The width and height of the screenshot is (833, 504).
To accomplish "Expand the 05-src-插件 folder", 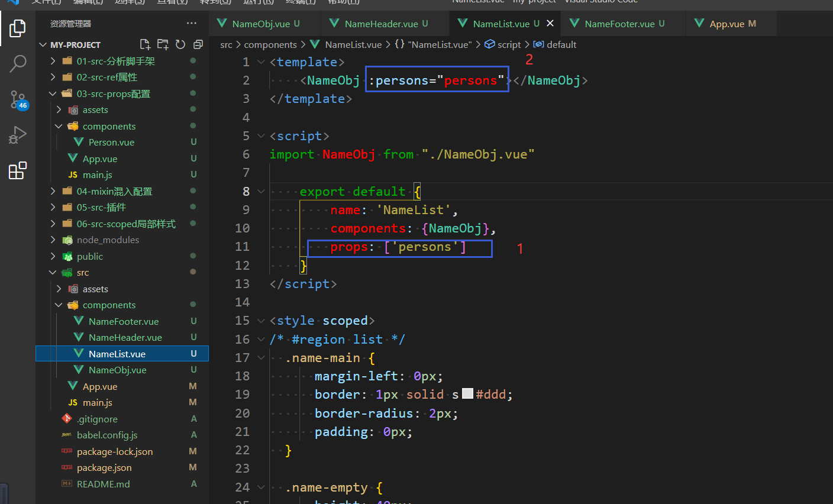I will click(53, 207).
